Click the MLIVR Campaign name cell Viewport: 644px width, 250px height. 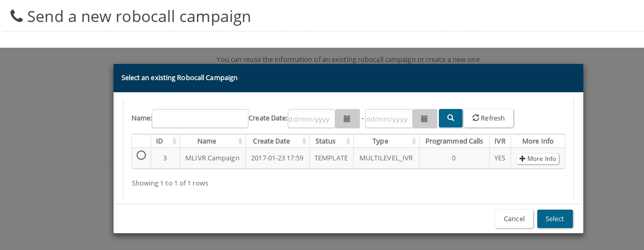pyautogui.click(x=212, y=158)
